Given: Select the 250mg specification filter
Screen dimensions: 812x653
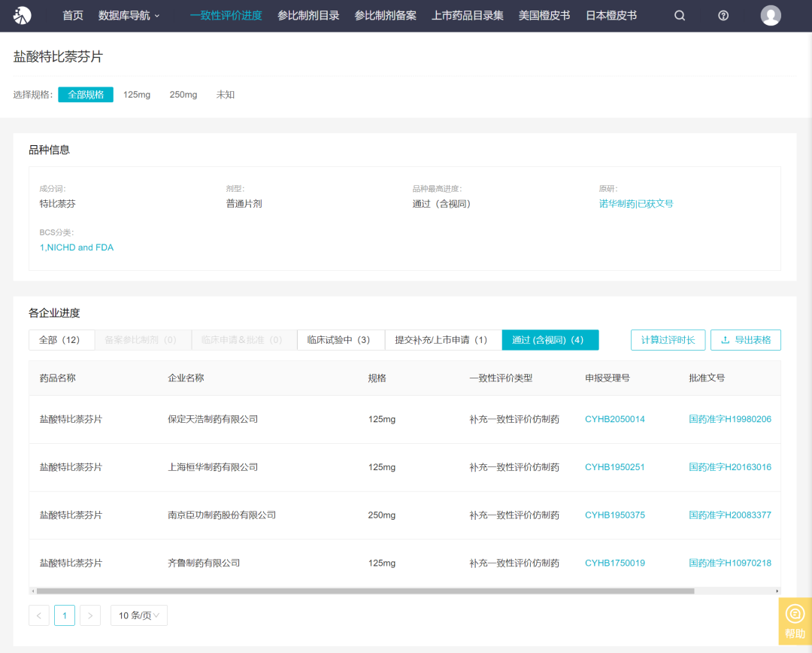Looking at the screenshot, I should [183, 94].
